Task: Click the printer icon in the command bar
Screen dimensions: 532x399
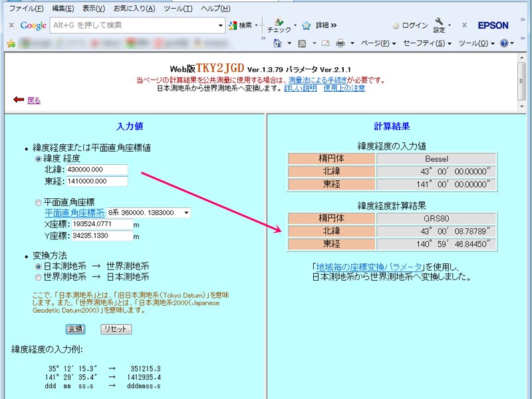Action: (x=340, y=43)
